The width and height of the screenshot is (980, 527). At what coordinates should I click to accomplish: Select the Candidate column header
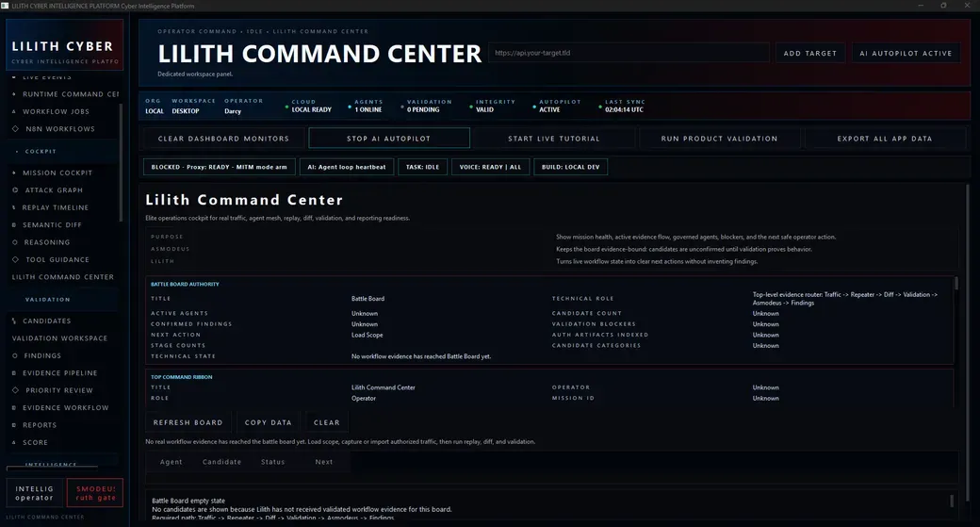pos(221,462)
